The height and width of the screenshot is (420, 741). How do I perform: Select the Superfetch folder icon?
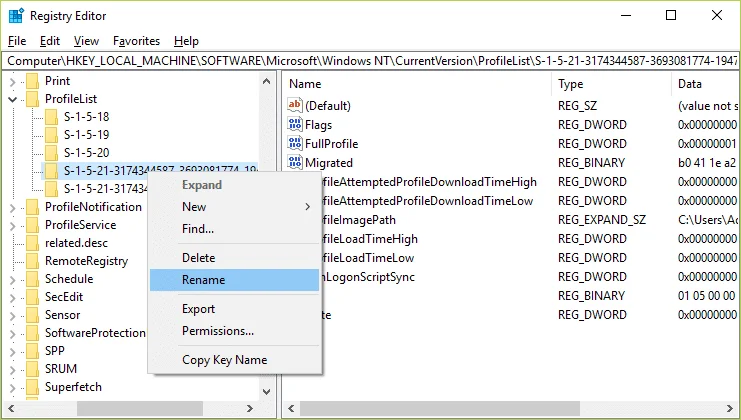click(33, 387)
